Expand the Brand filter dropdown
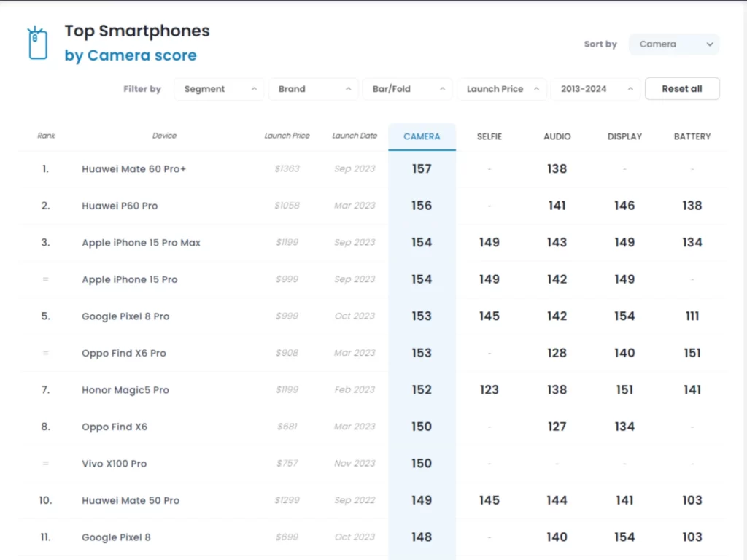The image size is (747, 560). click(x=314, y=89)
